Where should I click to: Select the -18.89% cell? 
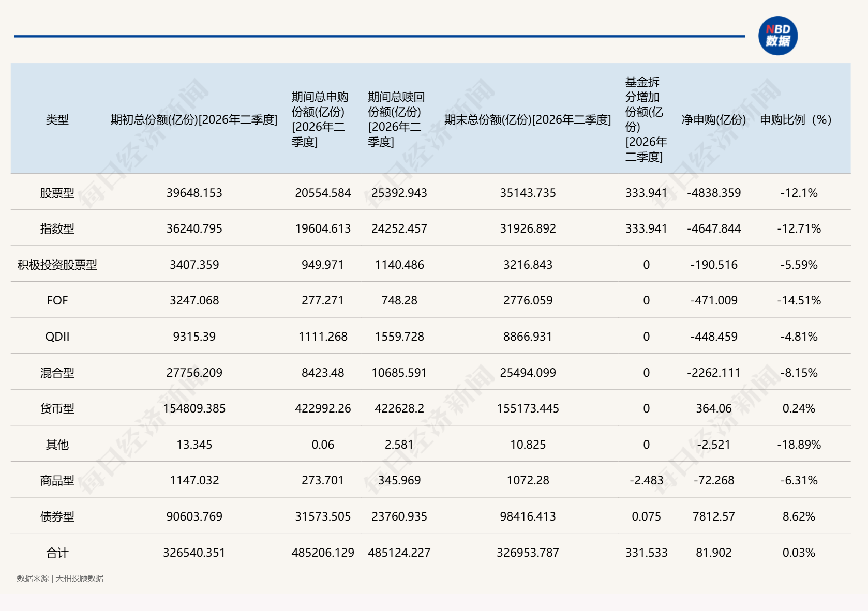tap(799, 445)
